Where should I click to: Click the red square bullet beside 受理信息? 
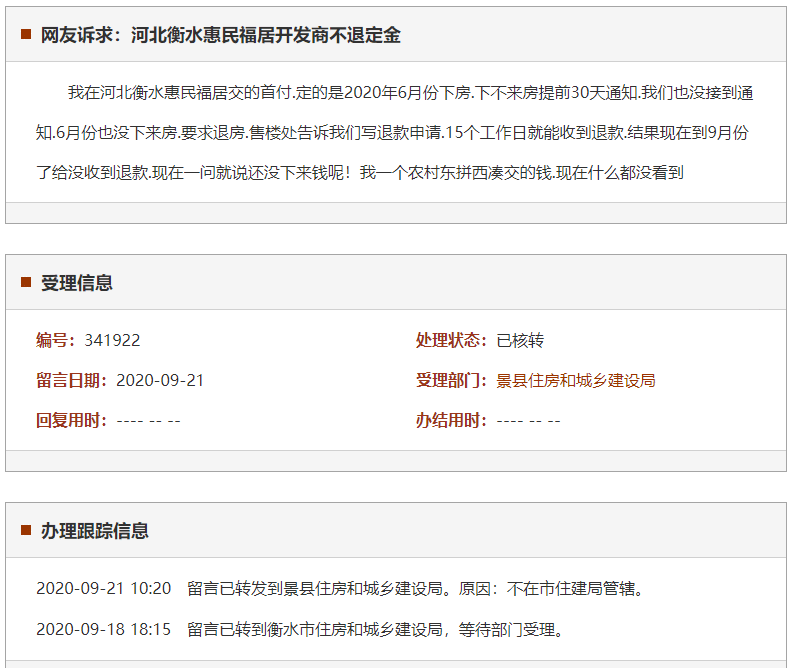click(26, 283)
